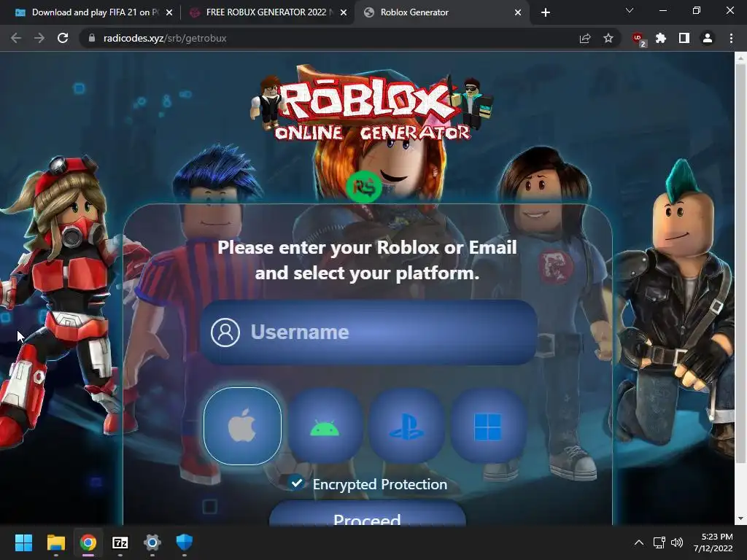The width and height of the screenshot is (747, 560).
Task: Open the volume speaker icon
Action: (x=676, y=542)
